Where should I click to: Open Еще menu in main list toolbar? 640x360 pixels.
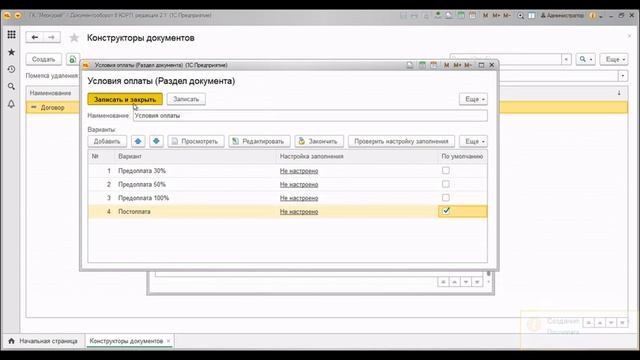click(614, 60)
